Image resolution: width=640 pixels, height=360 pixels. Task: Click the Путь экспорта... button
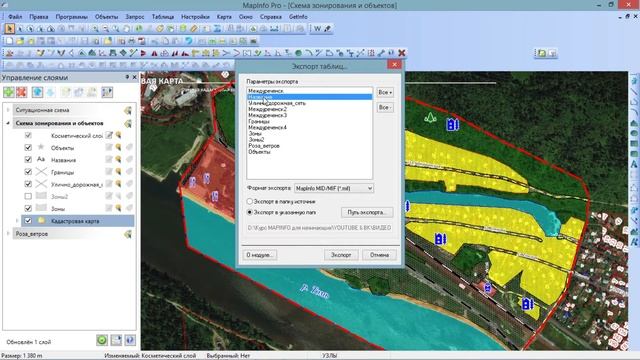[367, 213]
